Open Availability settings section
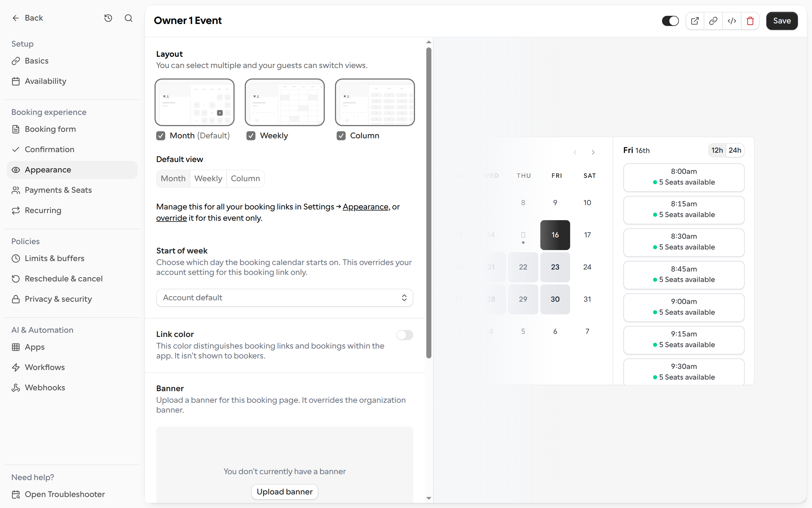Viewport: 812px width, 508px height. [x=72, y=81]
